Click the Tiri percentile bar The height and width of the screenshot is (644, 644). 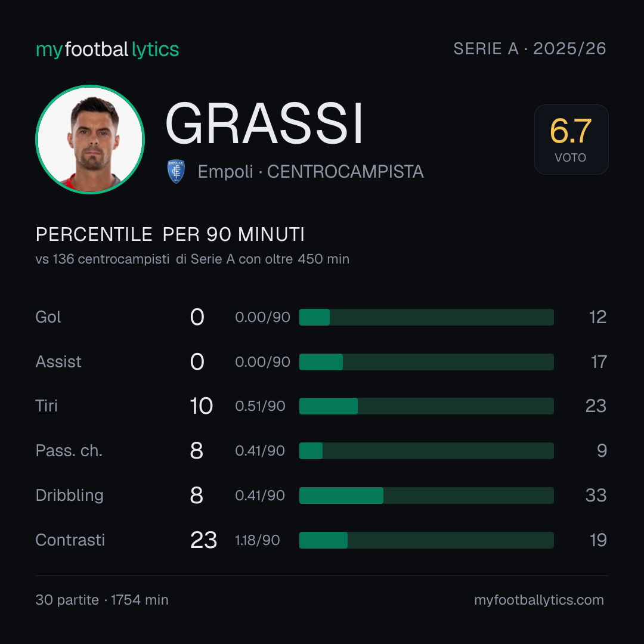[426, 406]
